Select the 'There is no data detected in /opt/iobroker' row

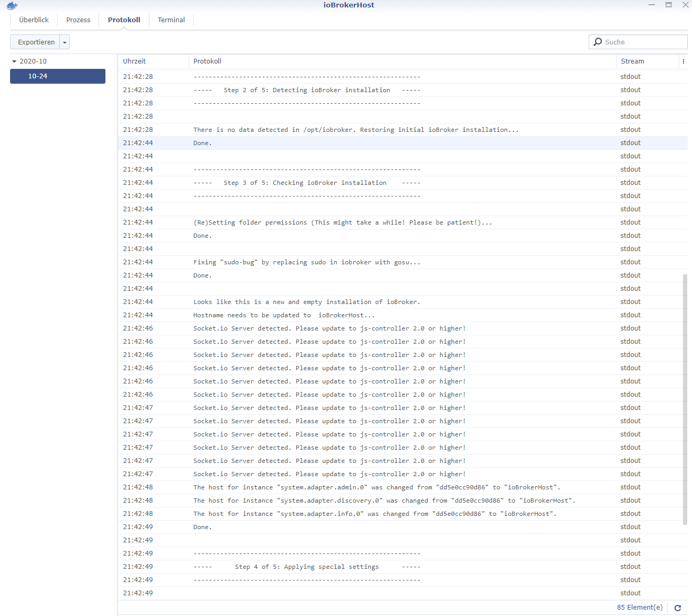point(403,130)
